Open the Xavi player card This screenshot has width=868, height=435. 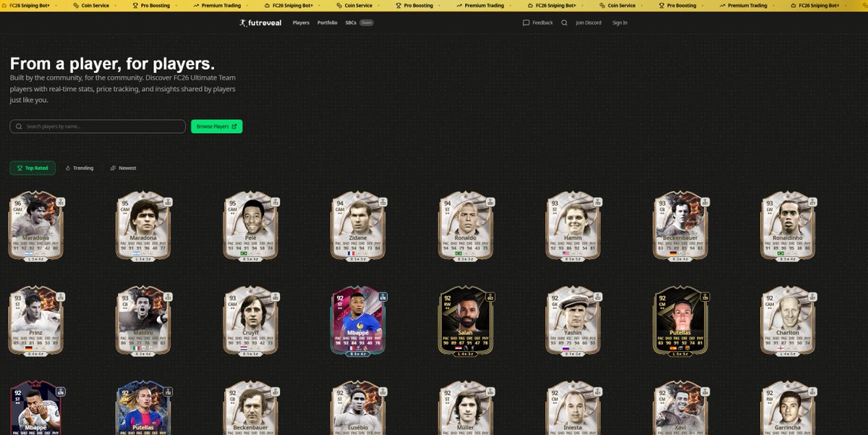681,409
